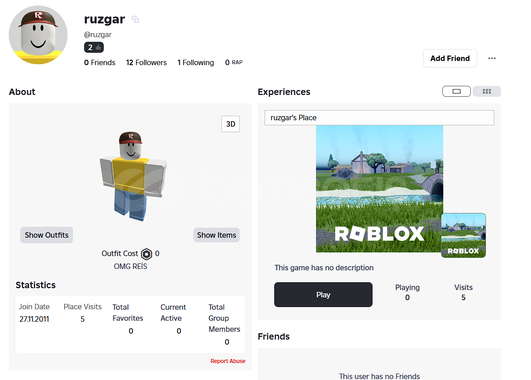
Task: Switch Experiences to grid view
Action: pyautogui.click(x=487, y=91)
